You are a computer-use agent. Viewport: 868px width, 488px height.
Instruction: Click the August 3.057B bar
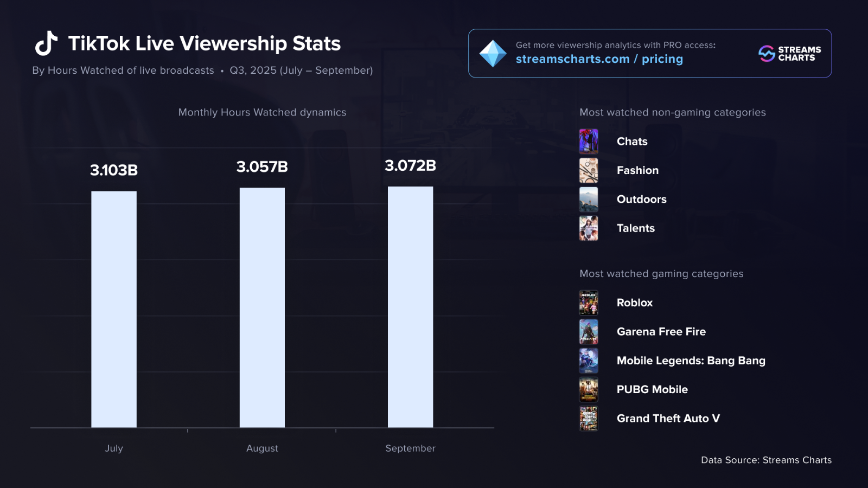tap(262, 307)
